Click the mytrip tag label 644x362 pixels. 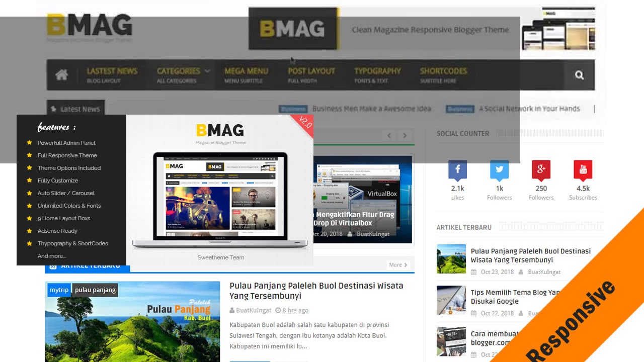point(59,290)
